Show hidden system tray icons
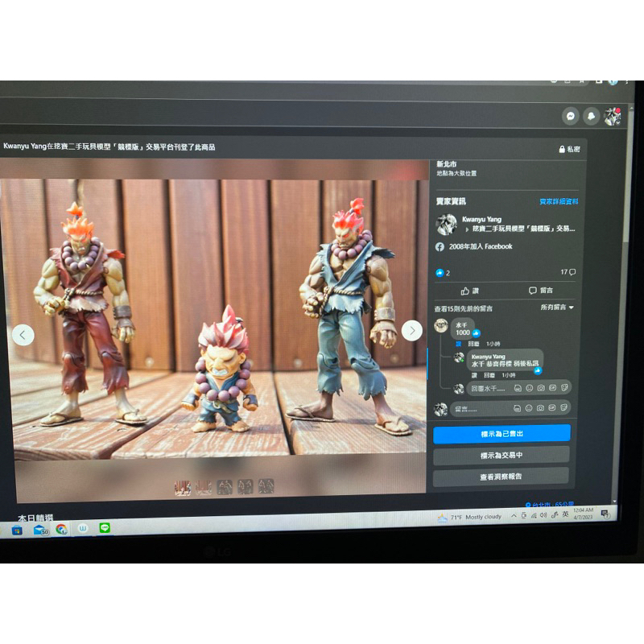 (x=514, y=516)
